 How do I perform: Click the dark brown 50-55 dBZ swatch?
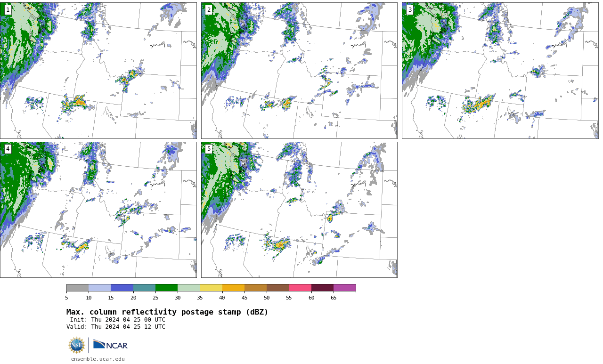[277, 288]
